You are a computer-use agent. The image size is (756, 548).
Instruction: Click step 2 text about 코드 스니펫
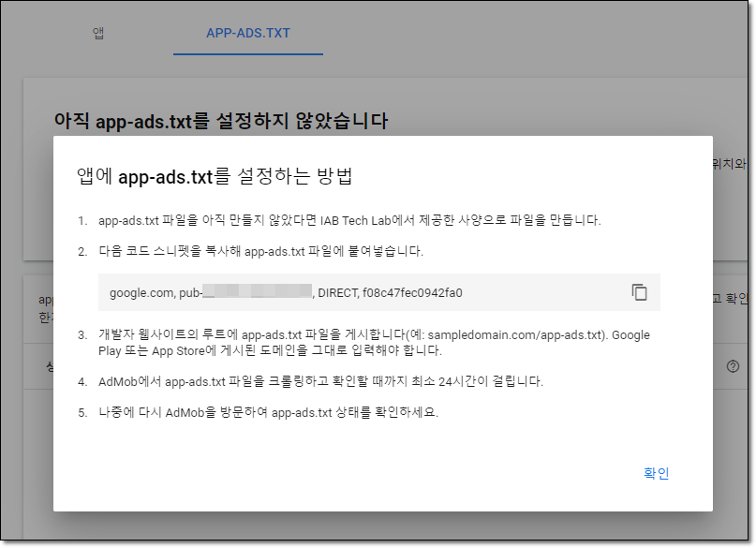pyautogui.click(x=260, y=251)
